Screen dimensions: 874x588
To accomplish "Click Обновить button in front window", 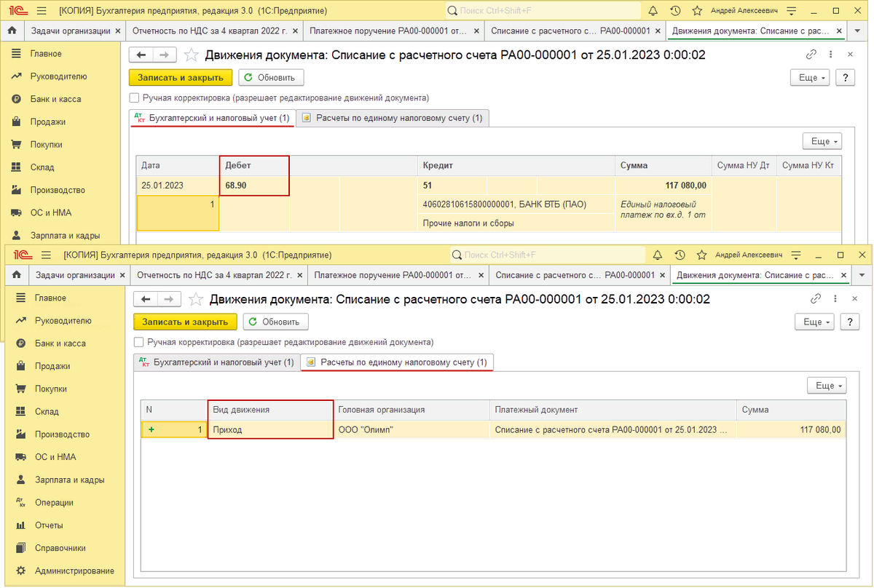I will pyautogui.click(x=275, y=322).
